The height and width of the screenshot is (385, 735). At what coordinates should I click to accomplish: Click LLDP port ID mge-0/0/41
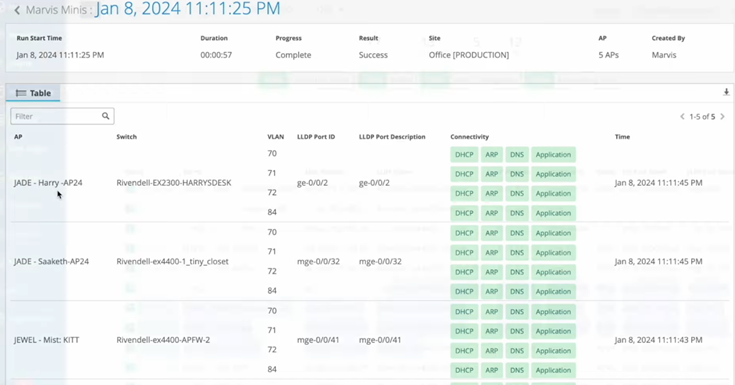pos(318,340)
